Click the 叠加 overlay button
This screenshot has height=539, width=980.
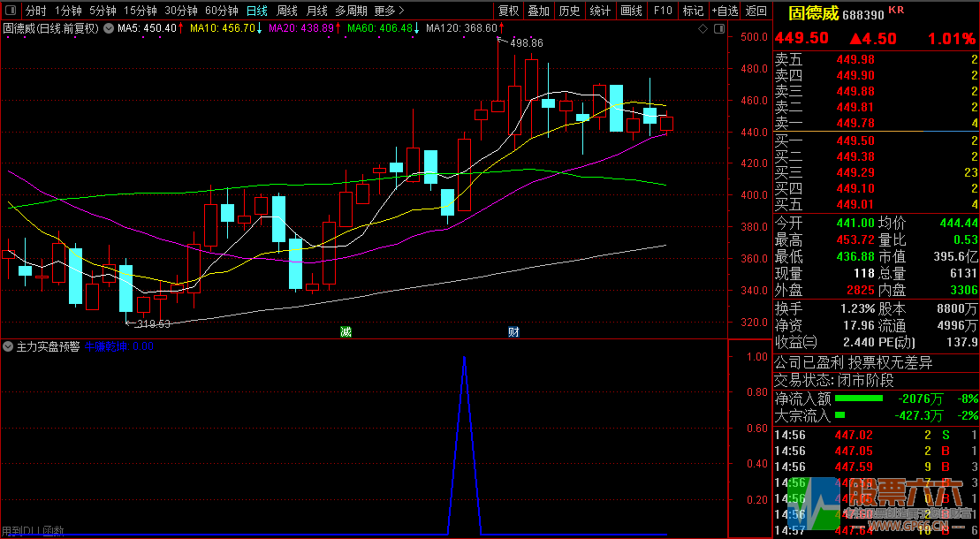click(538, 11)
